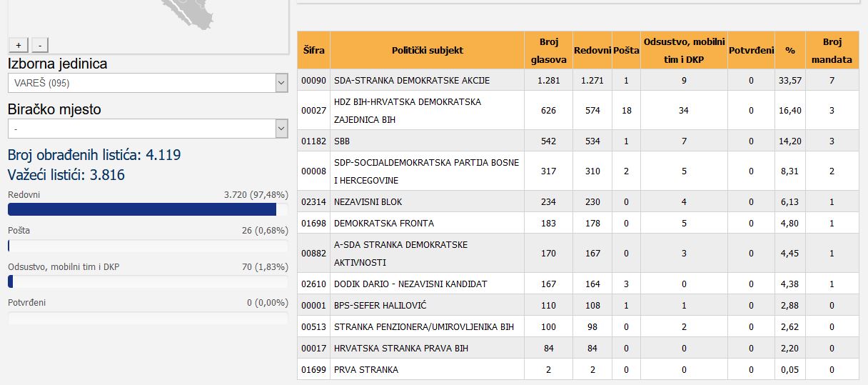Select STRANKA PENZIONERA/UMIROVLJENIKA BIH
Image resolution: width=868 pixels, height=385 pixels.
click(x=424, y=327)
